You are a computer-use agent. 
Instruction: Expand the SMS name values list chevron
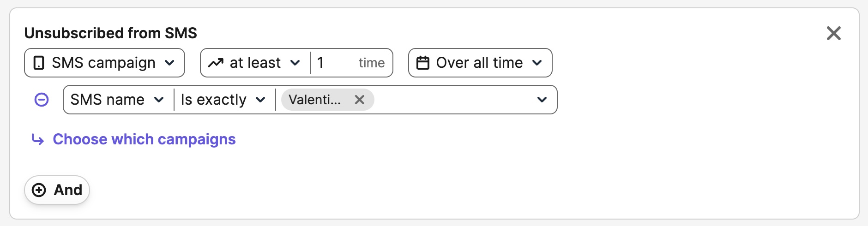(542, 100)
